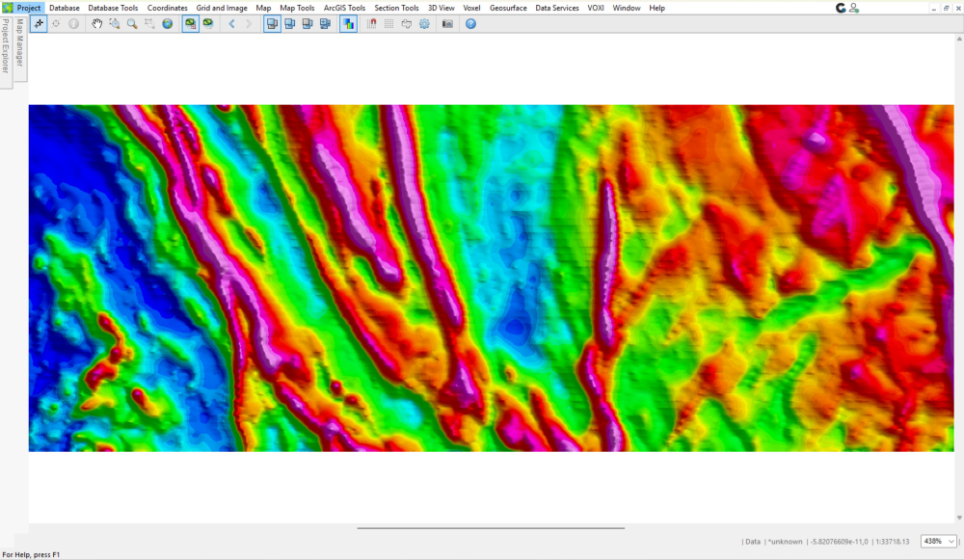Click the horizontal scrollbar below the map
964x560 pixels.
[491, 528]
